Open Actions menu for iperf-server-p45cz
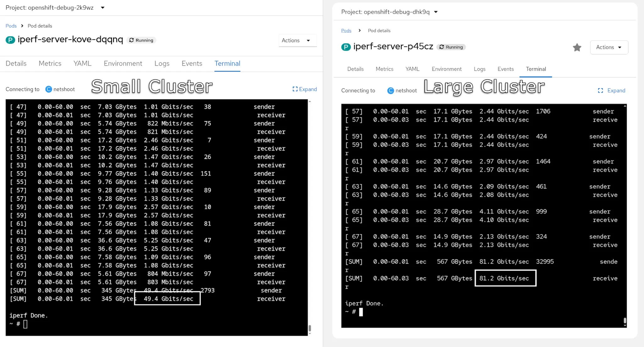The height and width of the screenshot is (347, 644). [x=609, y=47]
